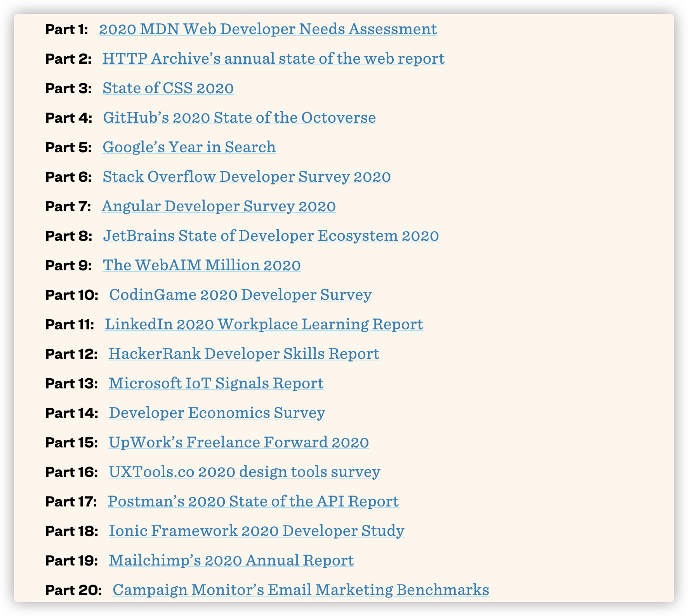Open the Microsoft IoT Signals Report link
This screenshot has height=616, width=688.
pos(216,383)
